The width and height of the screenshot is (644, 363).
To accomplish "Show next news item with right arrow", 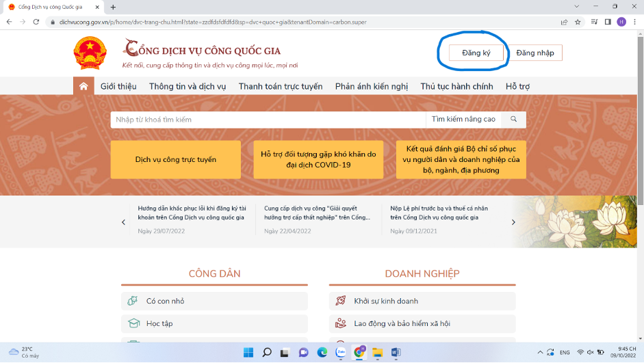I will click(x=513, y=222).
